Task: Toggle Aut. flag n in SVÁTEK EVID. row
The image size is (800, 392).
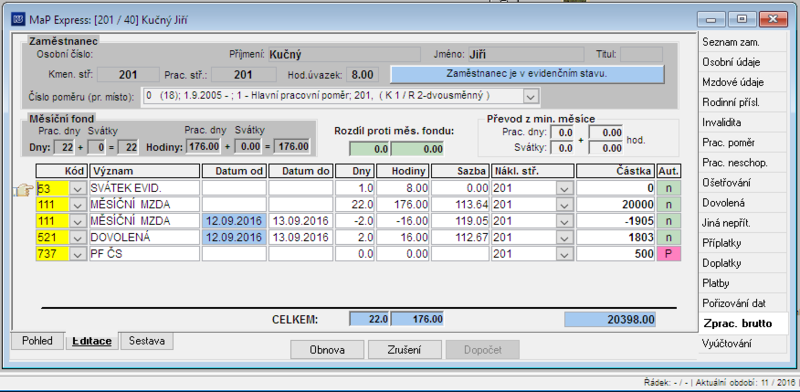Action: (x=669, y=188)
